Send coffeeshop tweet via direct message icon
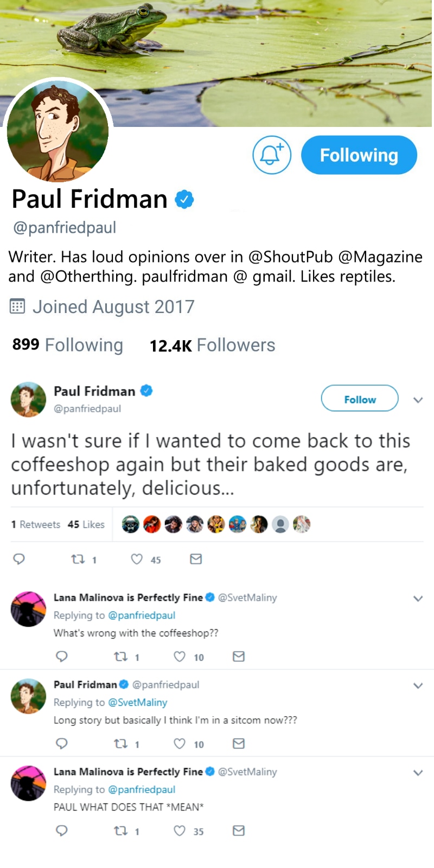Viewport: 434px width, 868px height. tap(196, 559)
